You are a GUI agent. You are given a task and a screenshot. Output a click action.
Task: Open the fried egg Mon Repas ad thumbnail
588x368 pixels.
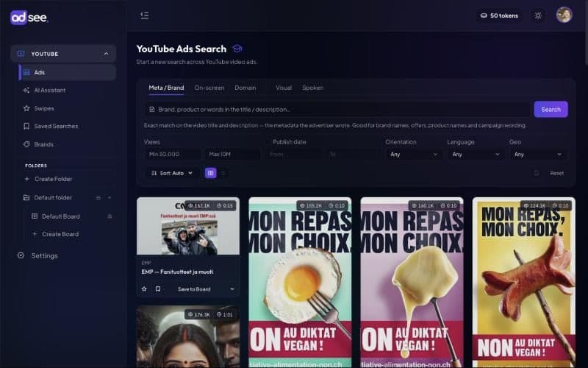pos(300,283)
